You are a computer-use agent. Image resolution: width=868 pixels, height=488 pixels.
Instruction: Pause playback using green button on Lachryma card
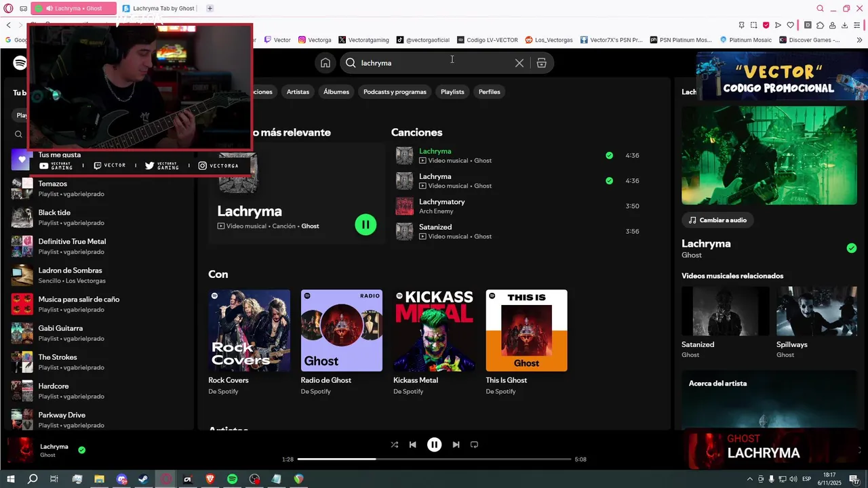click(x=366, y=224)
